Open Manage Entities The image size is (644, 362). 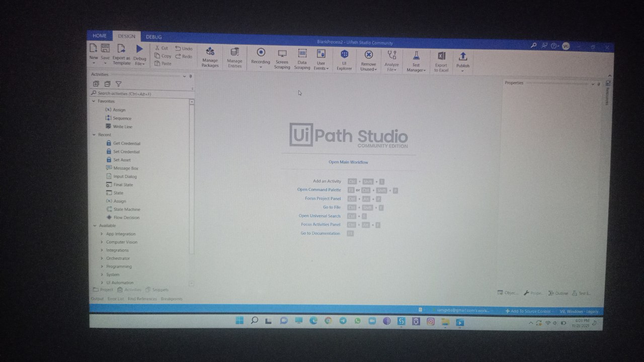point(234,58)
